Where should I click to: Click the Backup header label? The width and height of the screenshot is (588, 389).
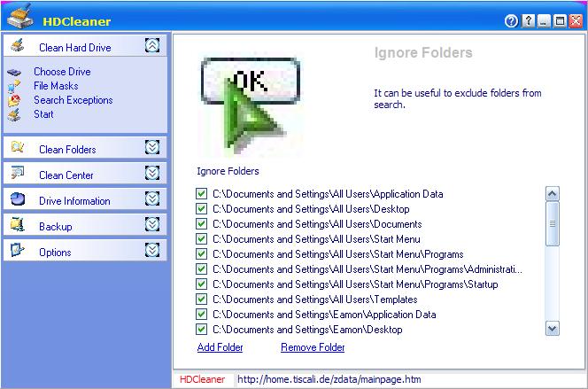click(56, 227)
